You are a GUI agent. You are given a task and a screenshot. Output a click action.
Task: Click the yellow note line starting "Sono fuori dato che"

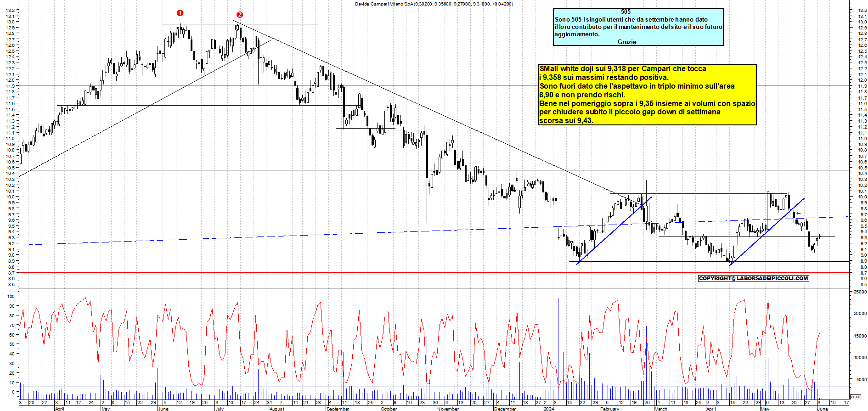(x=637, y=86)
